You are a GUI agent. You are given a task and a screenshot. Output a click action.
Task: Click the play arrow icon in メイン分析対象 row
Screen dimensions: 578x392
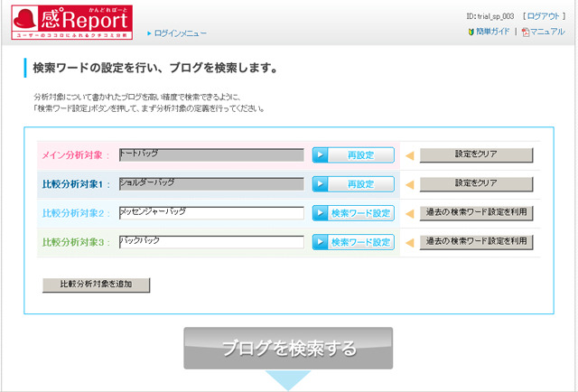pyautogui.click(x=320, y=154)
